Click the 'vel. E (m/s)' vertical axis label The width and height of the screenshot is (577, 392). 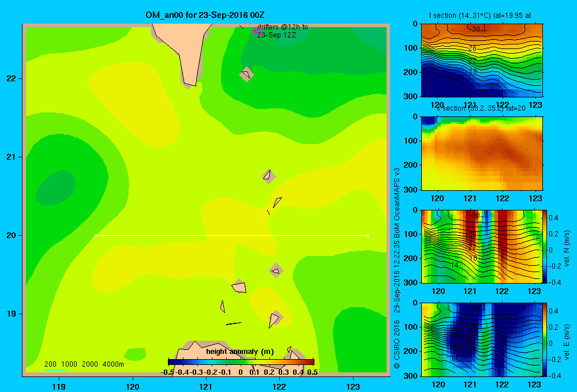567,341
